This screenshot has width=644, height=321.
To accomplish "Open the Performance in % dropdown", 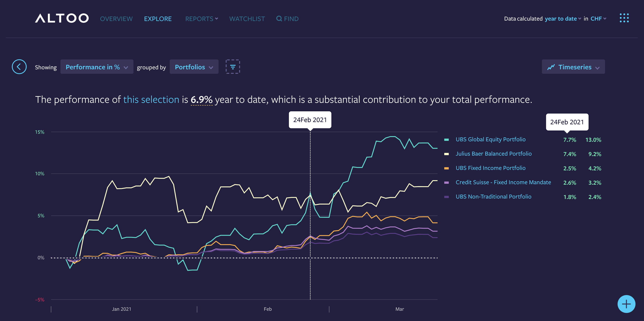I will pyautogui.click(x=97, y=66).
